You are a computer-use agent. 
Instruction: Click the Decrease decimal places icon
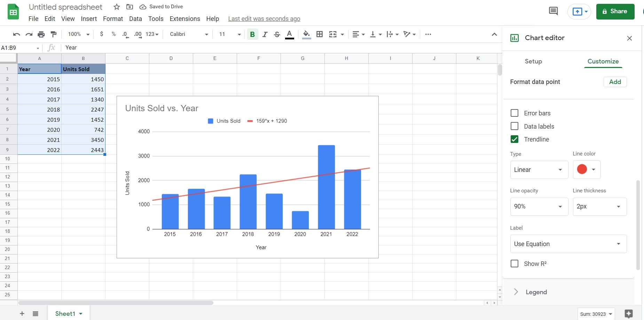pos(125,34)
